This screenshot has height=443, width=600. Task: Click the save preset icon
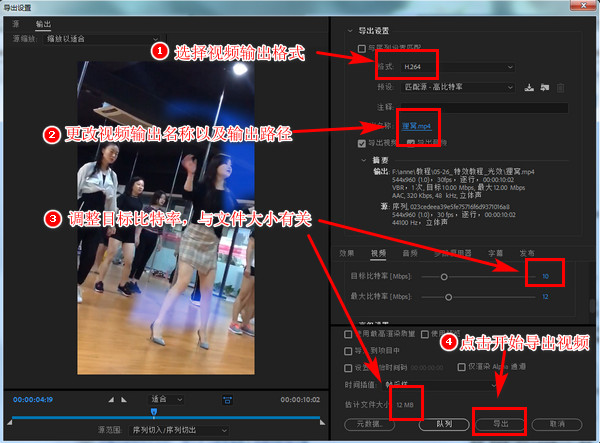coord(529,88)
